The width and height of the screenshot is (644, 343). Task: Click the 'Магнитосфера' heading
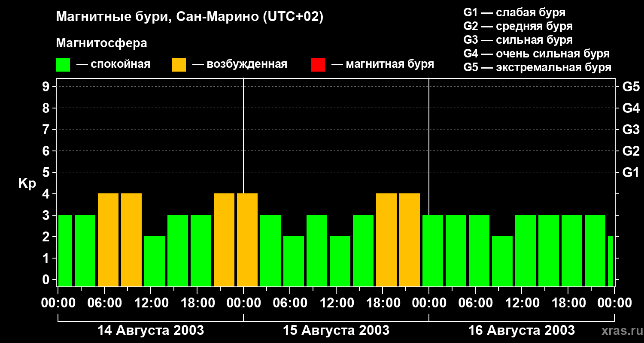click(x=101, y=43)
